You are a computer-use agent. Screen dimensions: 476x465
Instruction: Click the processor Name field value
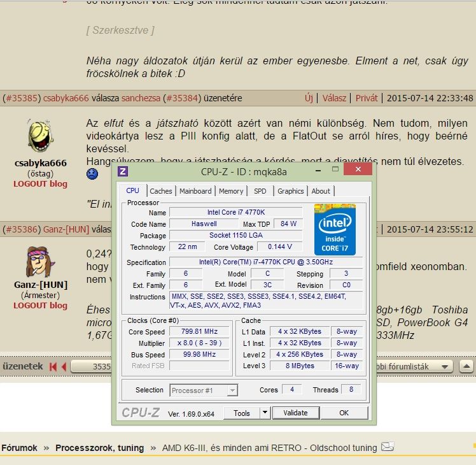coord(236,212)
